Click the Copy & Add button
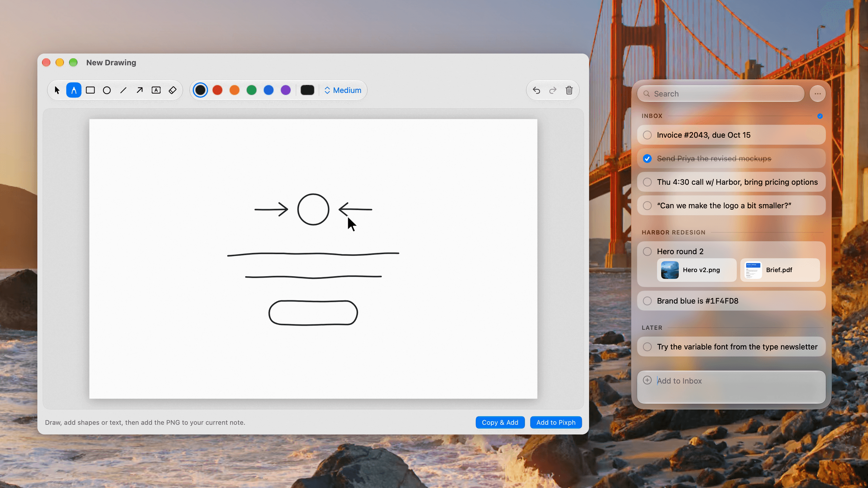This screenshot has width=868, height=488. pos(500,422)
